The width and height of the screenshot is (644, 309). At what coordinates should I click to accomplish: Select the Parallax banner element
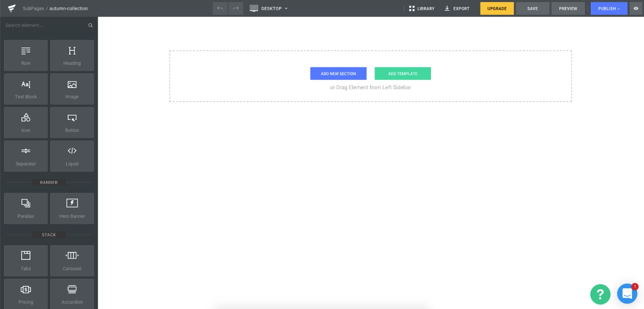(x=26, y=208)
